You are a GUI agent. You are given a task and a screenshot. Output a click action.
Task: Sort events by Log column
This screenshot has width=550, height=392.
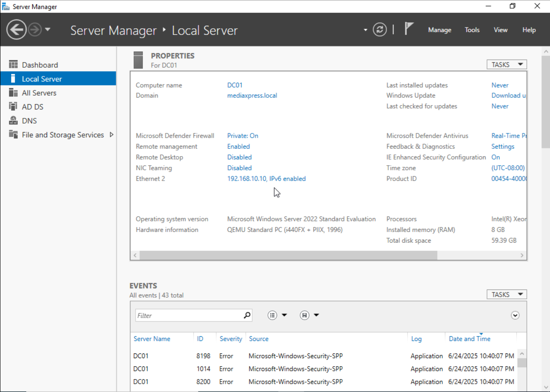click(416, 338)
